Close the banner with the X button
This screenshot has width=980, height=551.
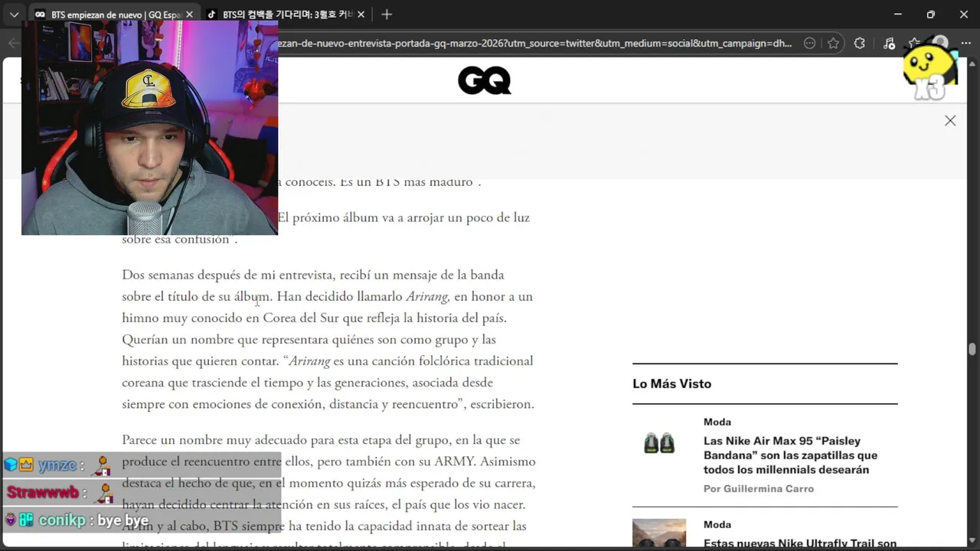950,121
